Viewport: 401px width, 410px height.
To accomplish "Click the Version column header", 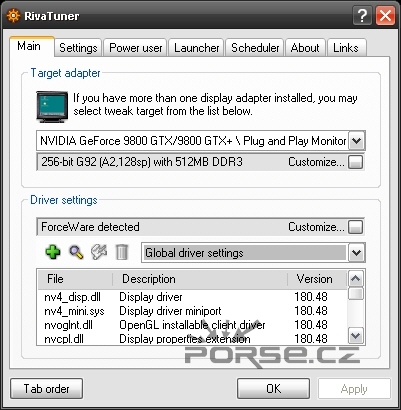I will click(x=317, y=279).
